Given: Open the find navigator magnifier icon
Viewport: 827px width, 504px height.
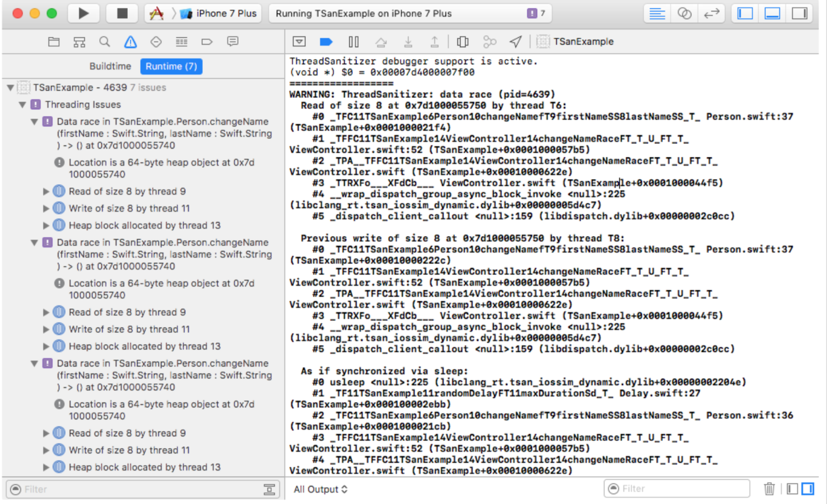Looking at the screenshot, I should (x=105, y=42).
